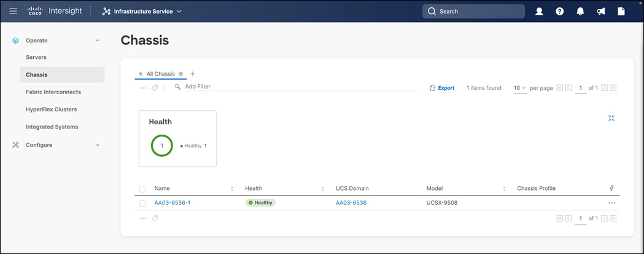This screenshot has width=644, height=254.
Task: Open the announcements megaphone icon
Action: pyautogui.click(x=601, y=12)
